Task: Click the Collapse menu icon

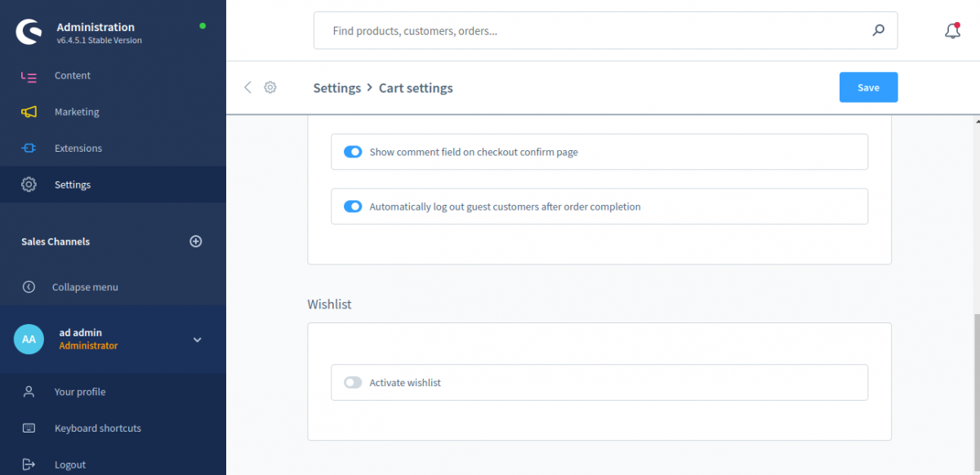Action: 29,287
